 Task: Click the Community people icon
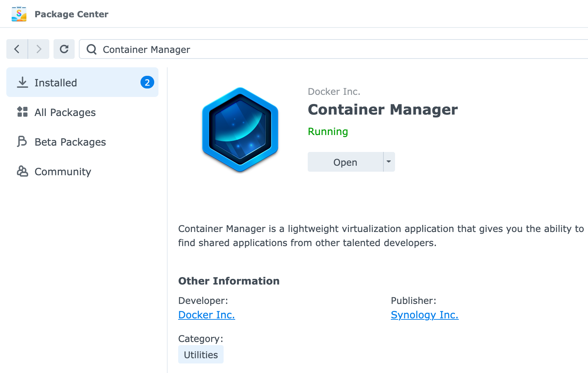coord(22,171)
